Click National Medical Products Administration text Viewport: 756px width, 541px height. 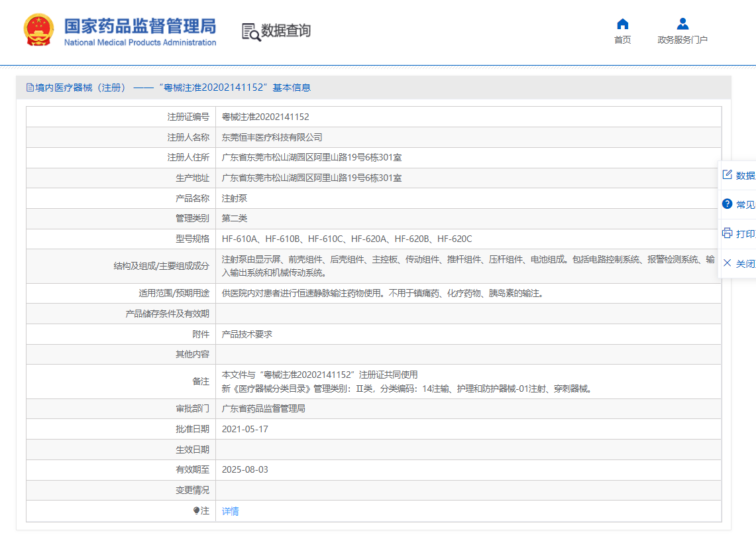(140, 42)
